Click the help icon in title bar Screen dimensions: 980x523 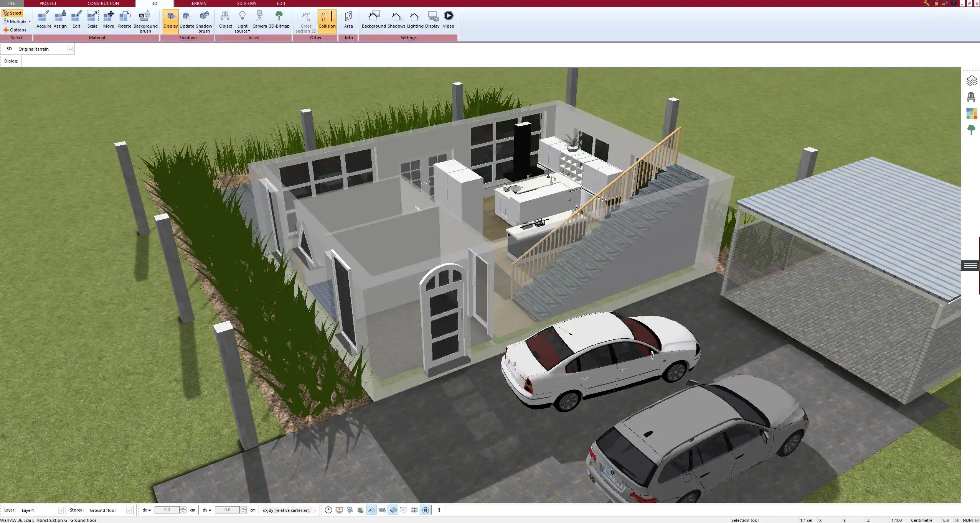pos(954,3)
